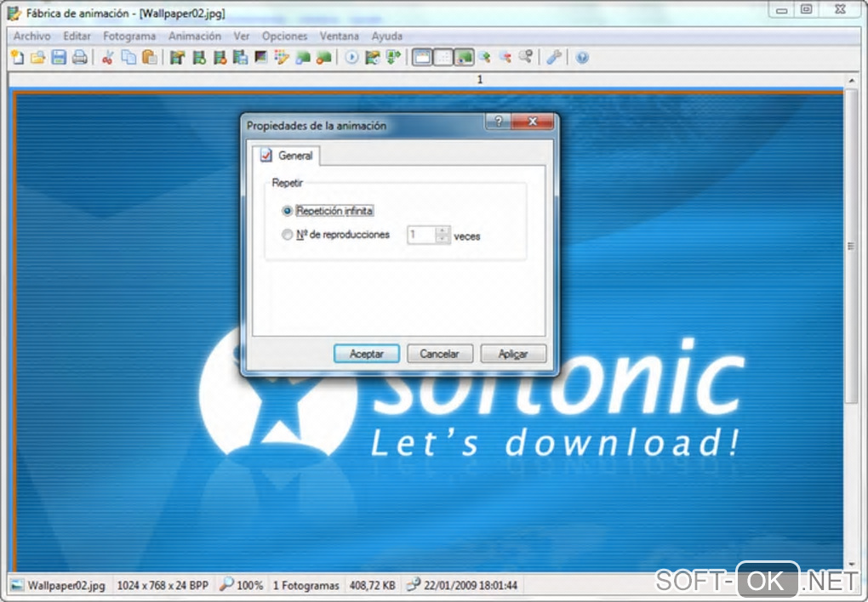Select the General tab in dialog
This screenshot has width=868, height=602.
coord(286,156)
